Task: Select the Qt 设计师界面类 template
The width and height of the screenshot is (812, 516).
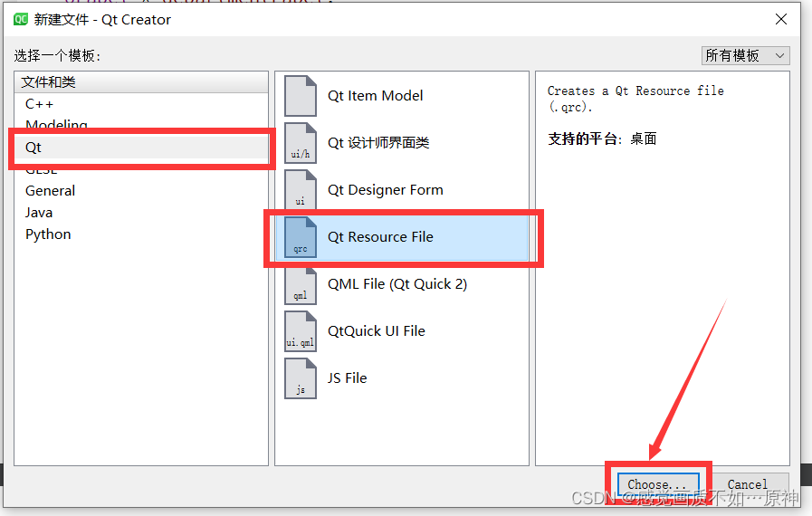Action: (x=402, y=143)
